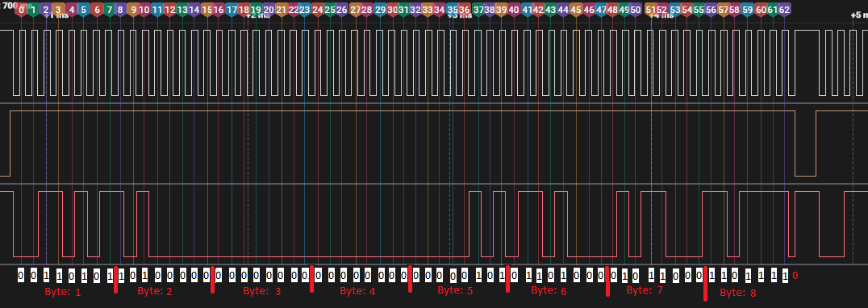This screenshot has height=308, width=868.
Task: Choose timing marker 50
Action: [636, 10]
